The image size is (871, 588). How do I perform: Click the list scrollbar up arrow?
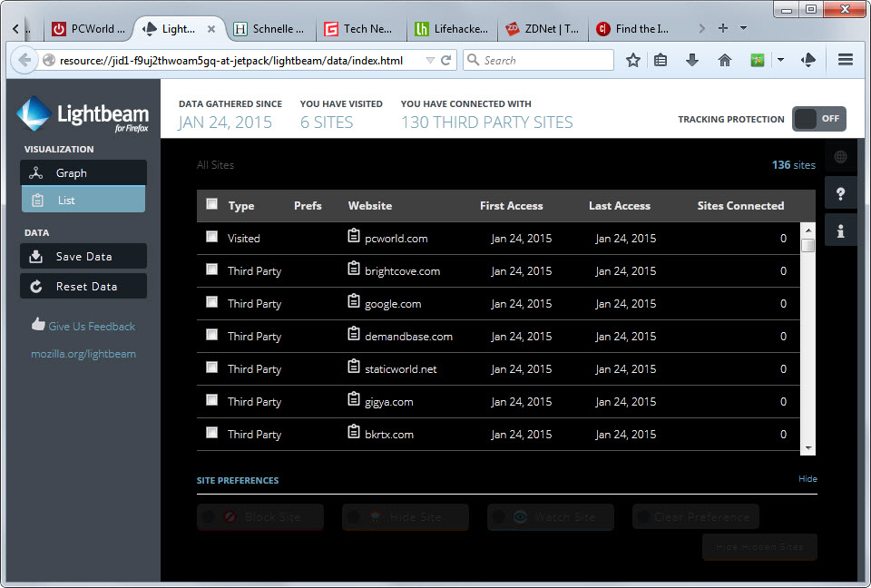point(808,230)
